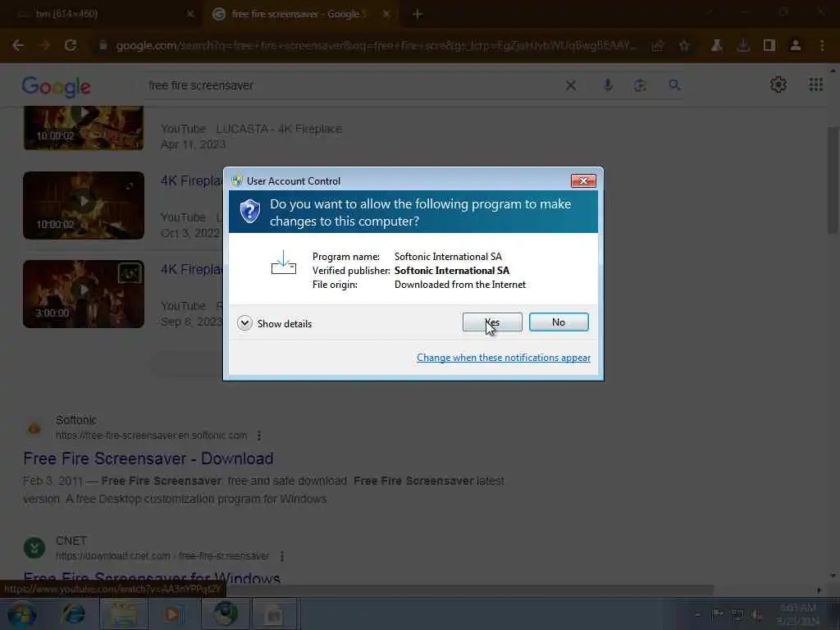Click the Google logo
This screenshot has width=840, height=630.
pyautogui.click(x=57, y=86)
